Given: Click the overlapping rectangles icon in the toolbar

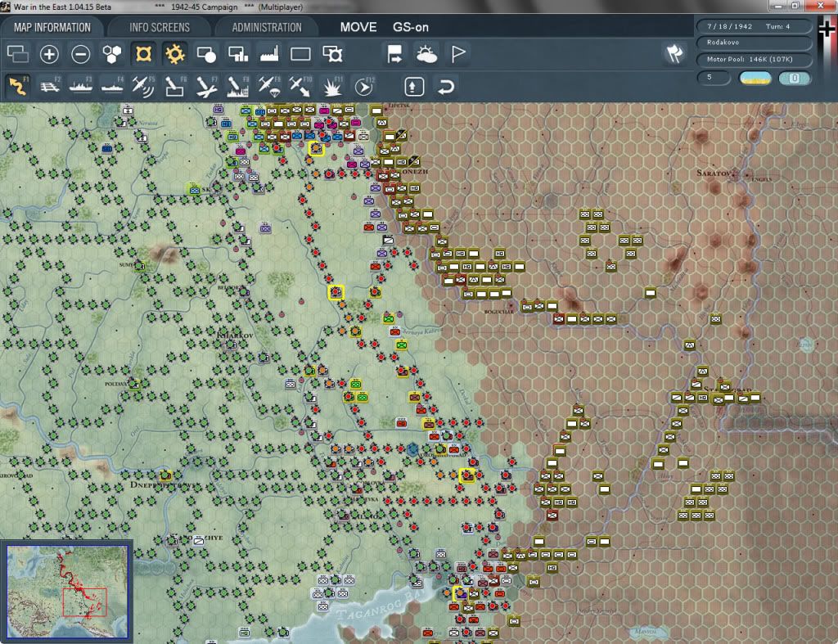Looking at the screenshot, I should pyautogui.click(x=18, y=54).
